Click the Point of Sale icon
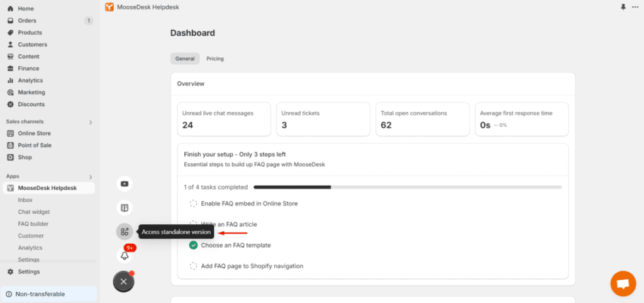The image size is (644, 303). [10, 145]
